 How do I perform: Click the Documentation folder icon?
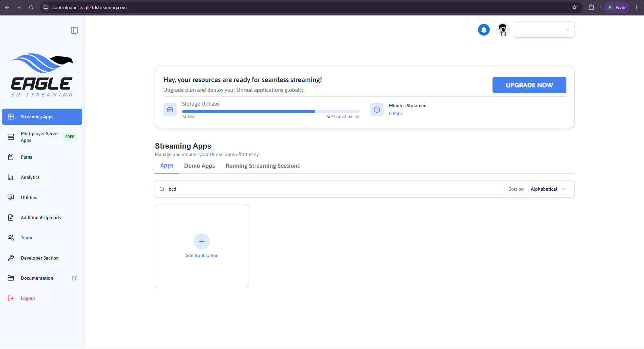pos(11,278)
